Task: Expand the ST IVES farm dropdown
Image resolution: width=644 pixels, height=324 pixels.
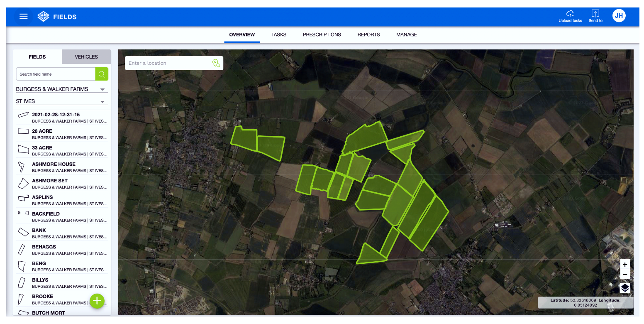Action: click(62, 101)
